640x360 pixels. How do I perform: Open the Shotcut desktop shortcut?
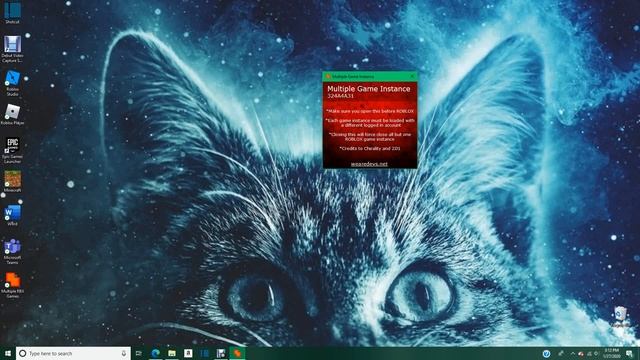(x=12, y=12)
